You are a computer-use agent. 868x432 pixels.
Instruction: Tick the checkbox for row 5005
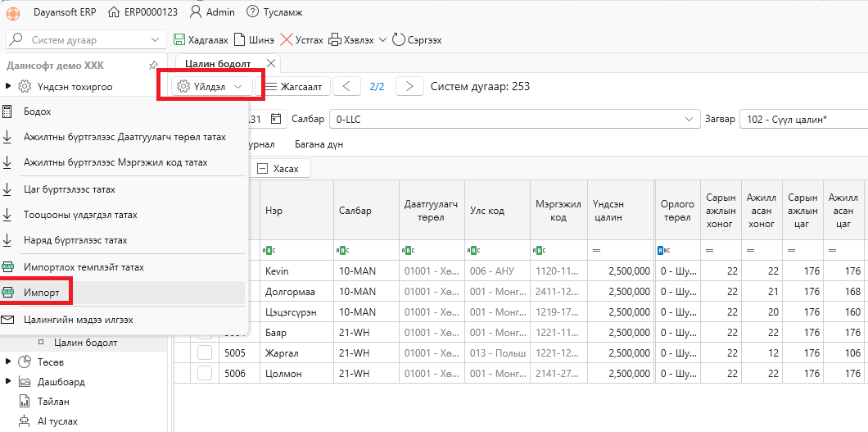click(205, 352)
